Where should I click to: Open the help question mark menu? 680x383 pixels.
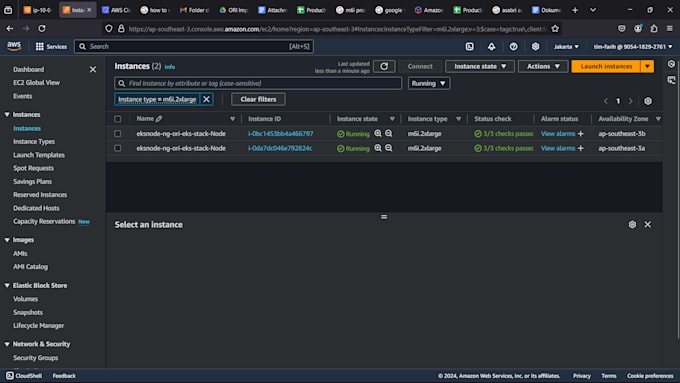[513, 46]
